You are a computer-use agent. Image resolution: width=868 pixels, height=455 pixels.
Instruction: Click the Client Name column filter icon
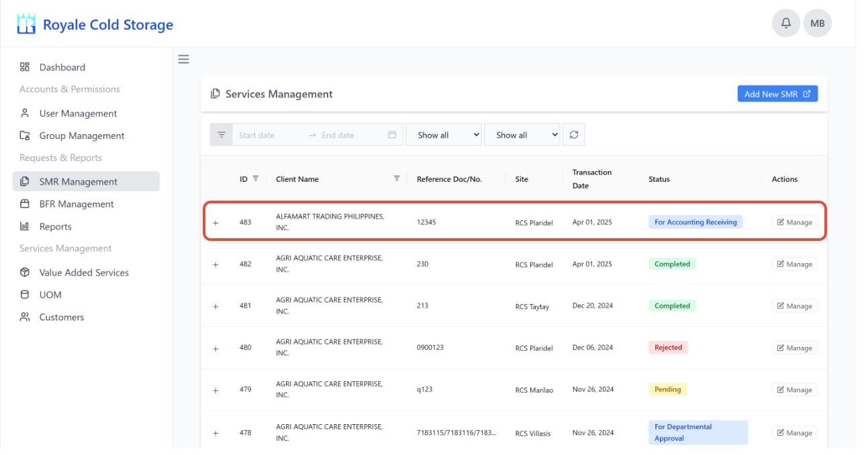(397, 179)
